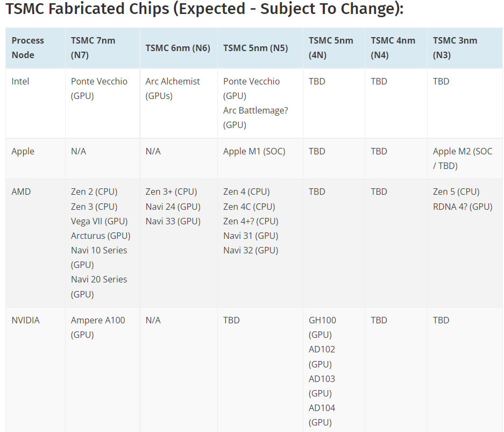Click the "Zen 3+ (CPU)" entry

pos(171,192)
